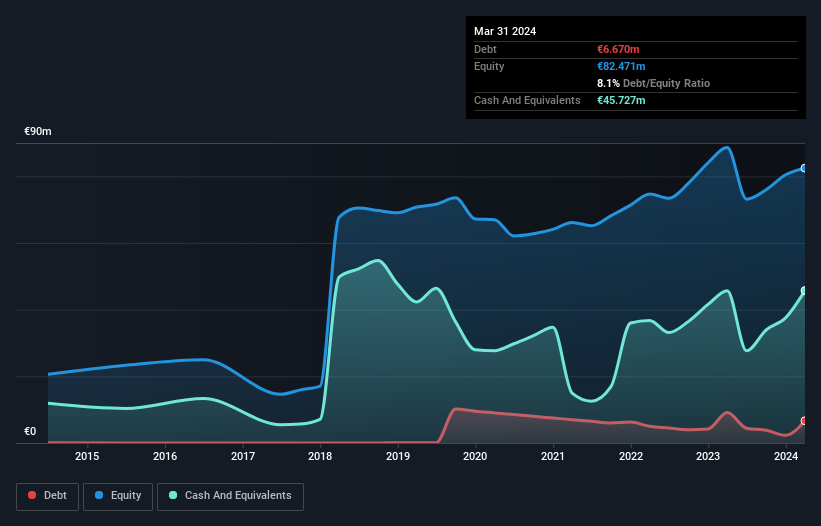The image size is (821, 526).
Task: Toggle the Equity series legend button
Action: (118, 496)
